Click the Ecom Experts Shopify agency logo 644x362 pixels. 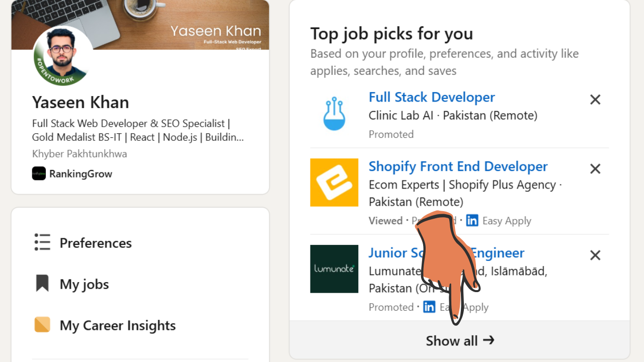(x=334, y=182)
